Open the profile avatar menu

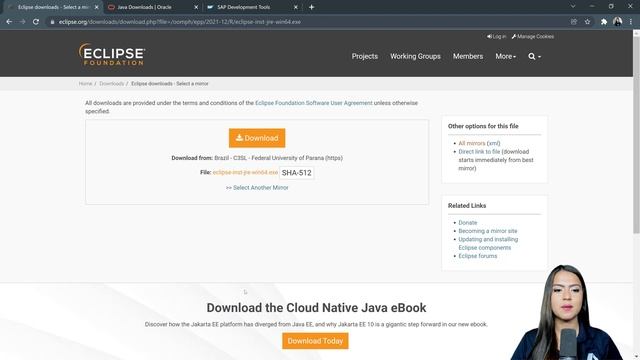click(617, 22)
